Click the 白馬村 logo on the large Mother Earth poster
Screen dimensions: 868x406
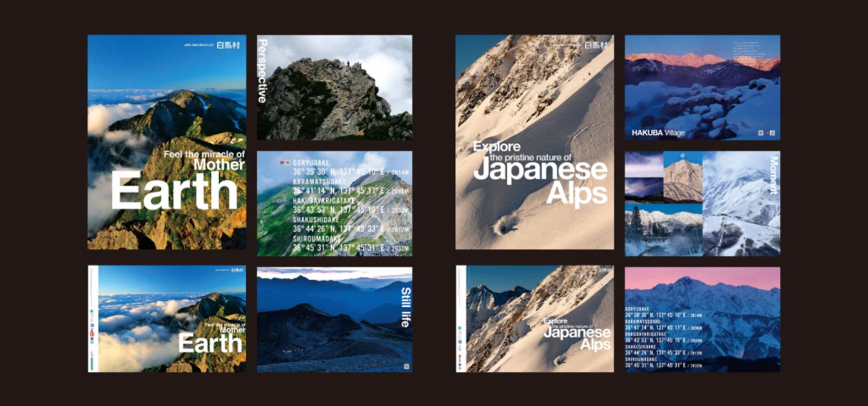pyautogui.click(x=228, y=45)
